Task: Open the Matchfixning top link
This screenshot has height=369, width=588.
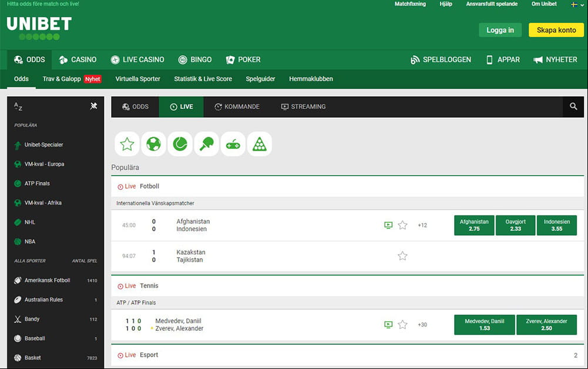Action: pos(410,4)
